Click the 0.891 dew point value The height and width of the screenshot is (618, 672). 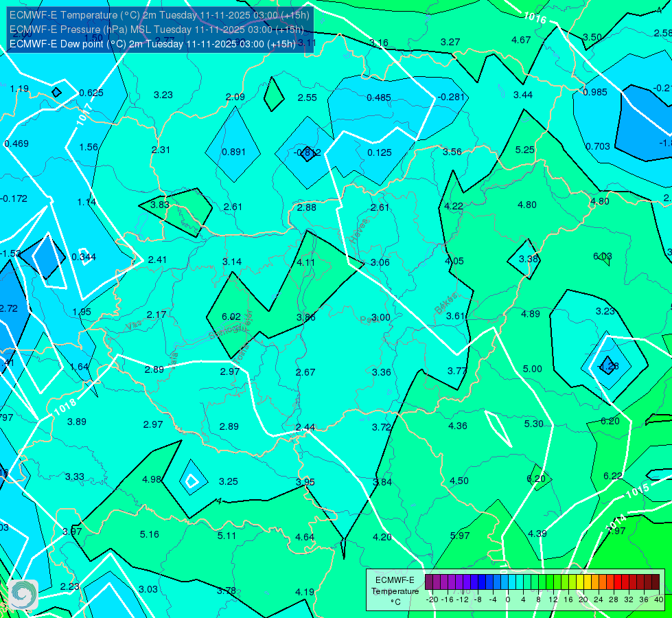pos(233,152)
